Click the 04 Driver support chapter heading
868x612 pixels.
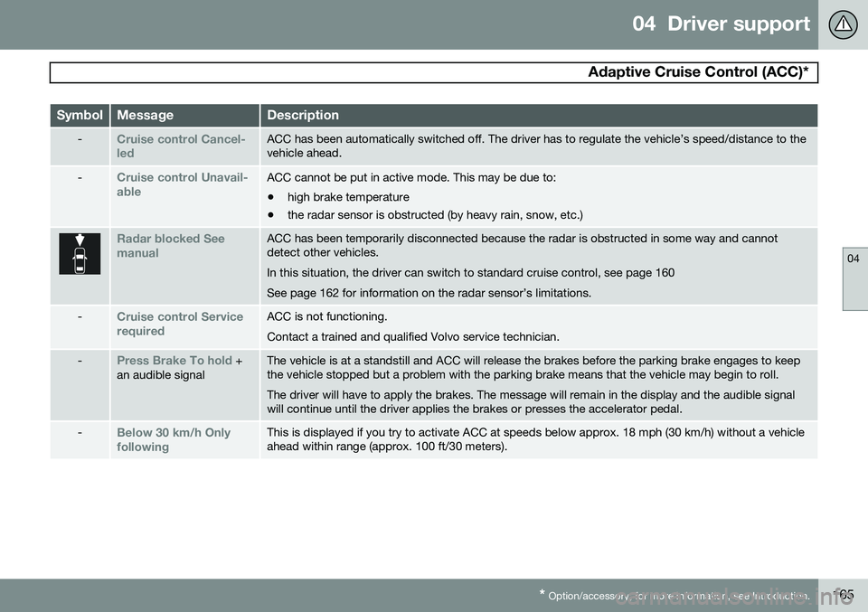point(721,24)
